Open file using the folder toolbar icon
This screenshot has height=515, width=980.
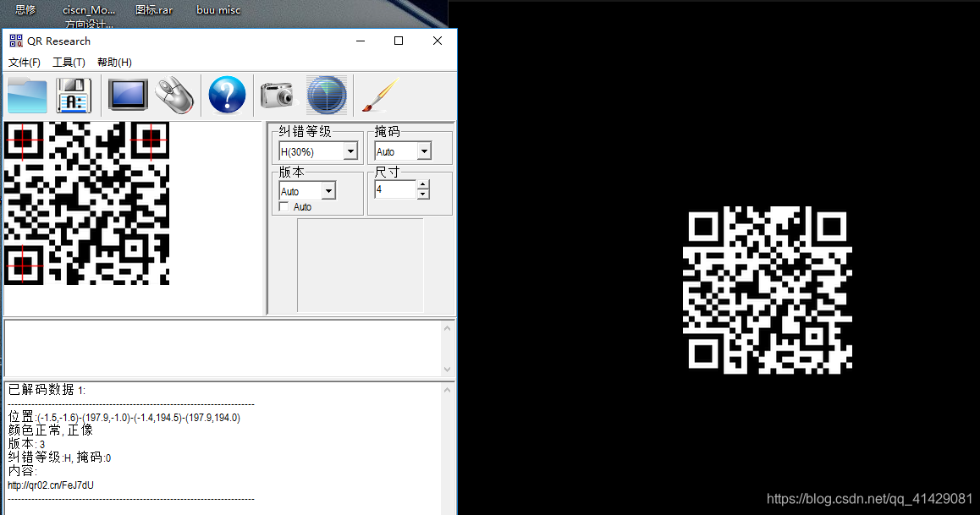[27, 96]
